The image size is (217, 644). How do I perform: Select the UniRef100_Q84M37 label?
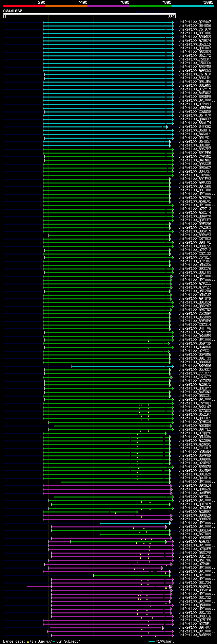195,119
